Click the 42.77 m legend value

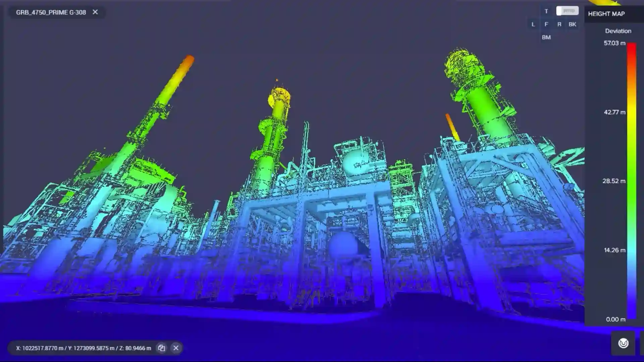[614, 112]
